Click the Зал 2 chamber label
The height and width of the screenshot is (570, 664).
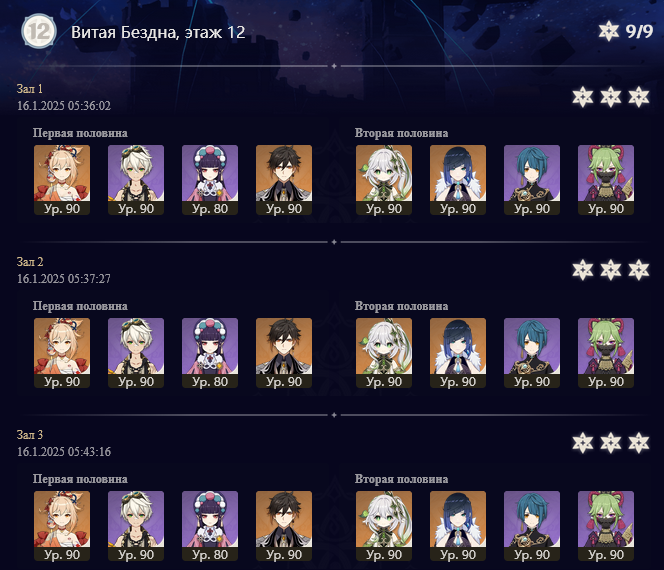[30, 262]
